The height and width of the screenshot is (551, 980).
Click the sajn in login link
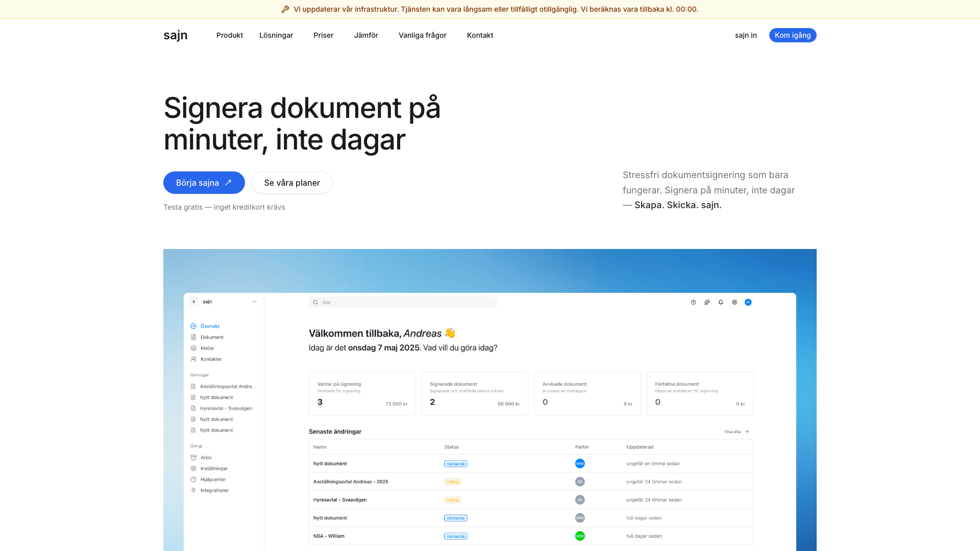[x=746, y=35]
